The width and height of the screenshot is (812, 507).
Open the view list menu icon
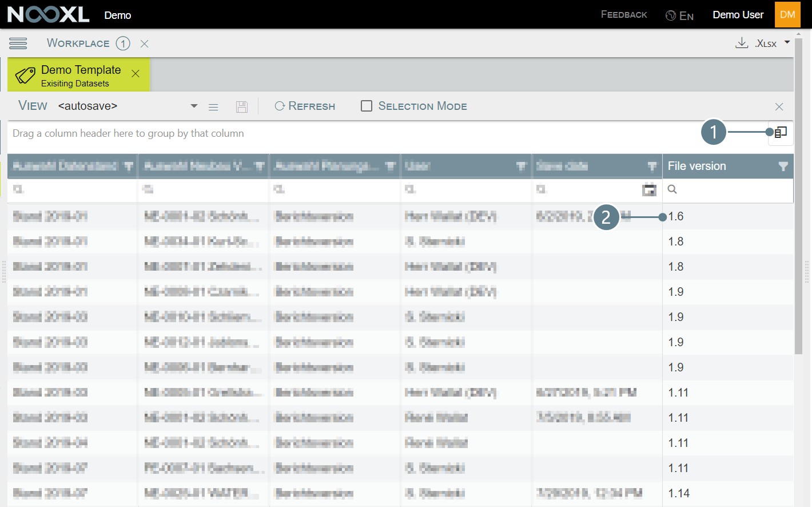point(213,107)
